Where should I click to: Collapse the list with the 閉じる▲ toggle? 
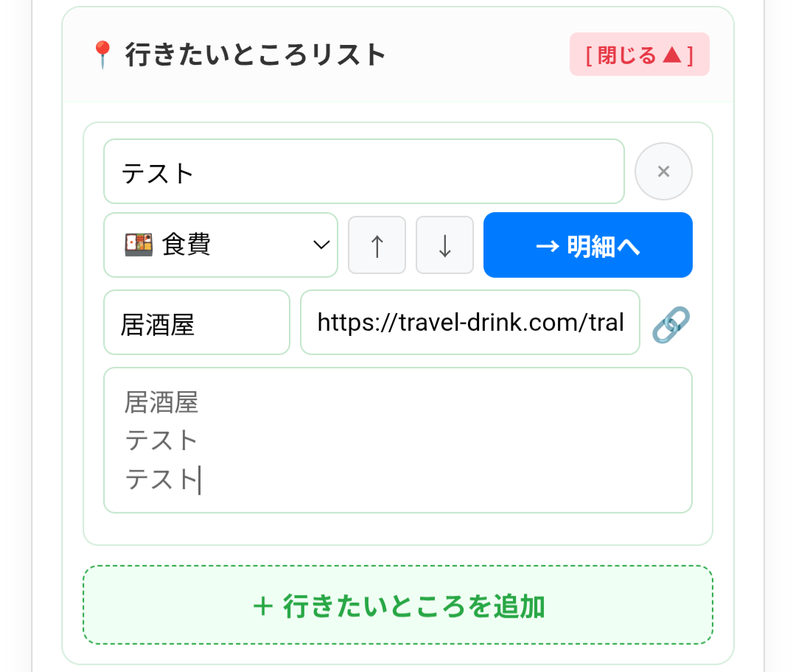(x=639, y=55)
